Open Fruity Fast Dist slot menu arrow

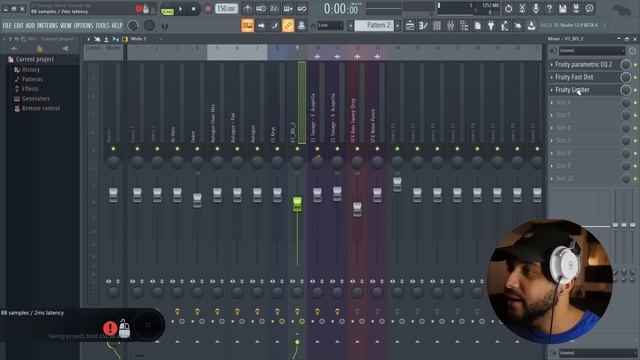coord(552,77)
